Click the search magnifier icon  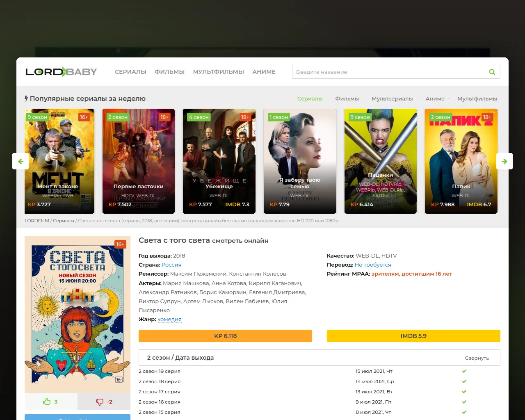point(492,71)
